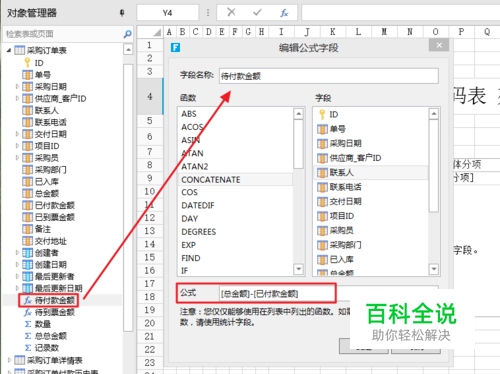This screenshot has width=500, height=374.
Task: Choose COS in the function list
Action: (189, 192)
